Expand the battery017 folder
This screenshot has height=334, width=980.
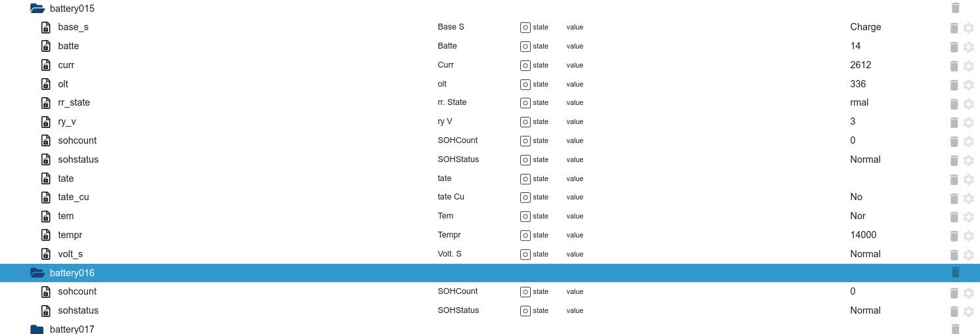click(x=37, y=329)
